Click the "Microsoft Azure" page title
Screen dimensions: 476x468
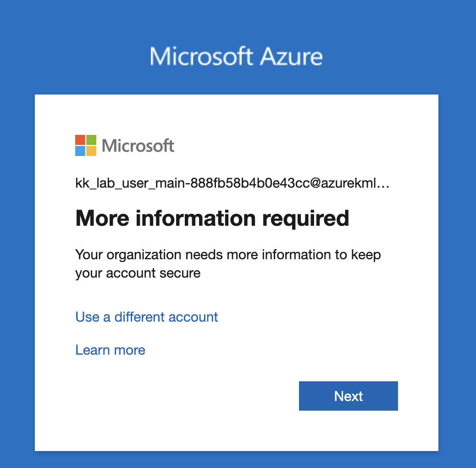click(x=236, y=56)
